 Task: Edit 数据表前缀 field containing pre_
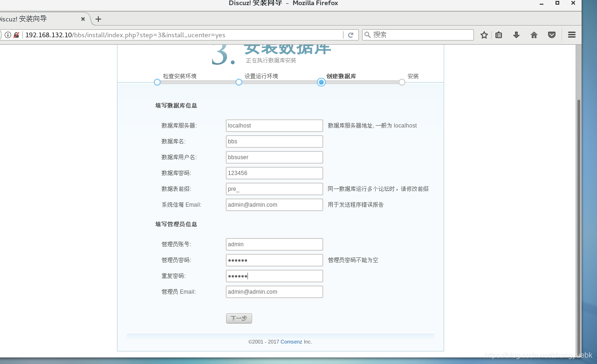coord(274,189)
